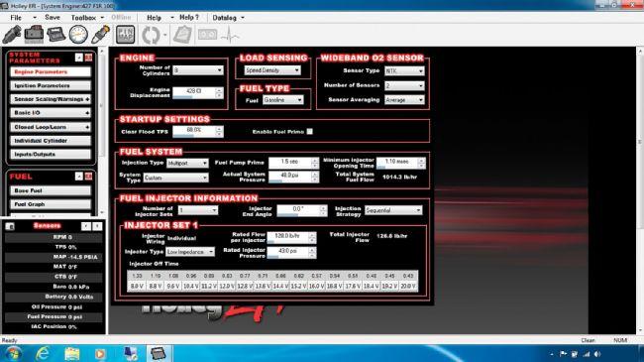
Task: Expand the Sensor Type dropdown
Action: tap(404, 70)
